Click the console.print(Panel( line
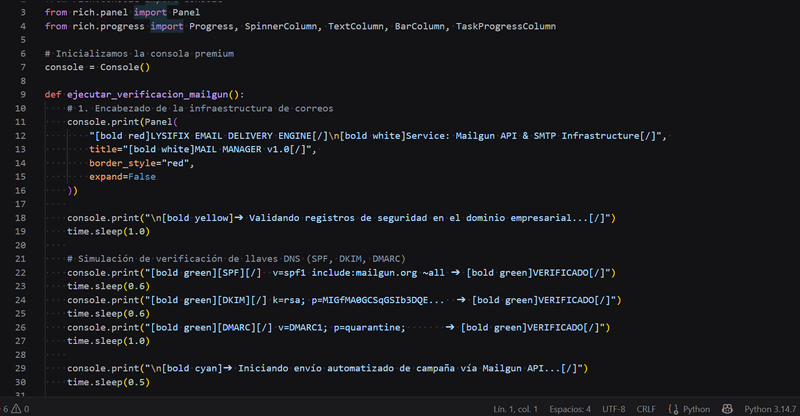Image resolution: width=800 pixels, height=416 pixels. tap(122, 122)
